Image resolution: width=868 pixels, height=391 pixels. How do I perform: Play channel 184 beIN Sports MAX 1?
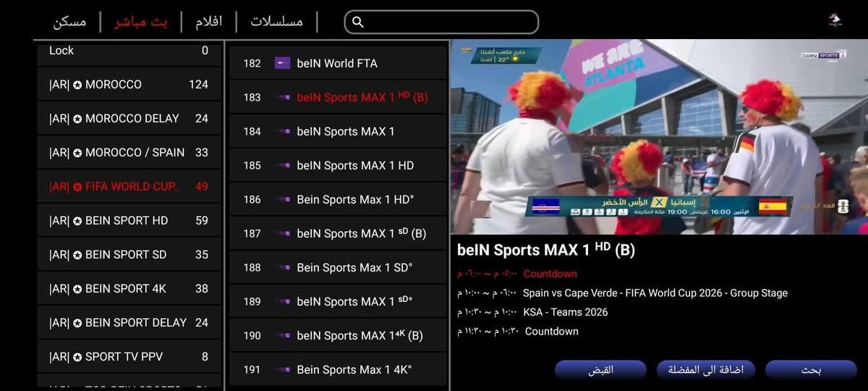[338, 131]
